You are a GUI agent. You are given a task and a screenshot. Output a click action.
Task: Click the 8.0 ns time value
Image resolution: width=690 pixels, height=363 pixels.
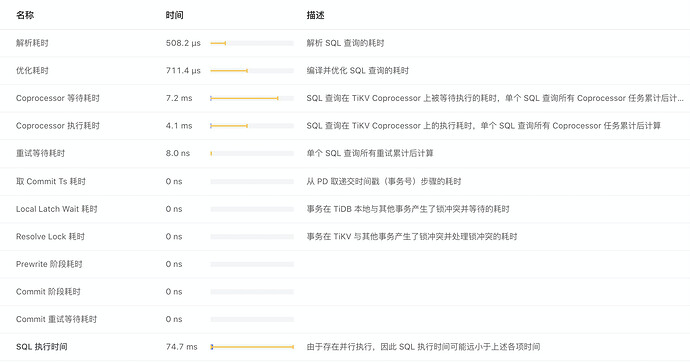[x=178, y=154]
